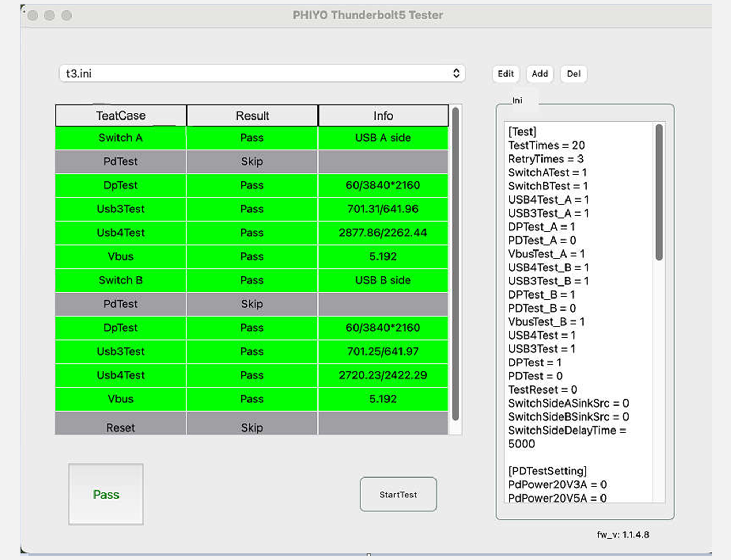The height and width of the screenshot is (560, 731).
Task: Select the Switch B test row
Action: click(121, 280)
